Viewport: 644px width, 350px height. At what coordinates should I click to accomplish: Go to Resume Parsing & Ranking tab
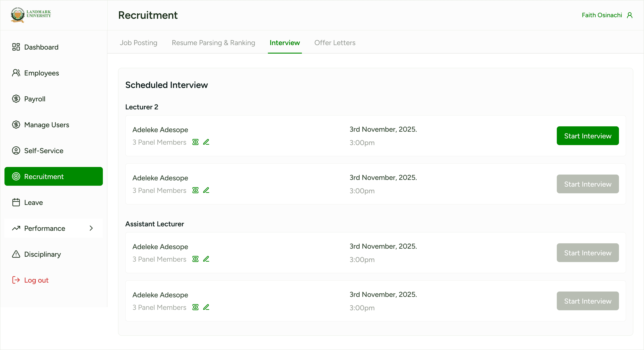[213, 43]
